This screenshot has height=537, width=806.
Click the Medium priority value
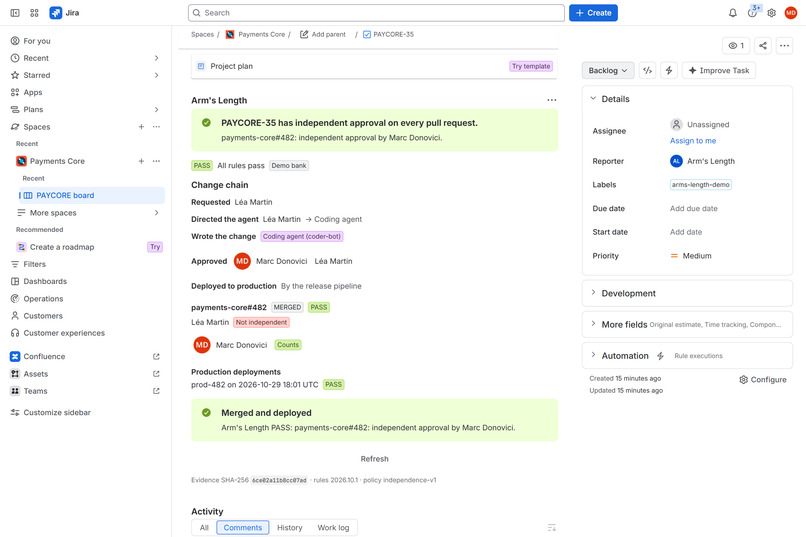(691, 256)
